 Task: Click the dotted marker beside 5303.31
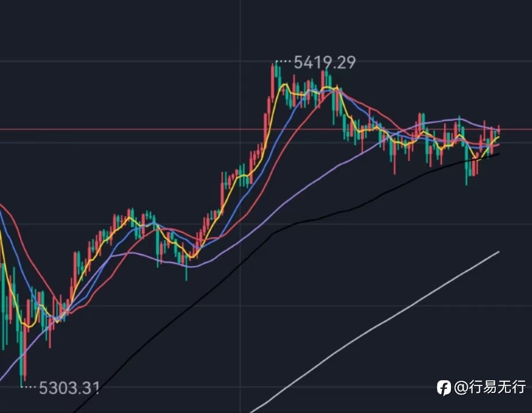pos(29,387)
